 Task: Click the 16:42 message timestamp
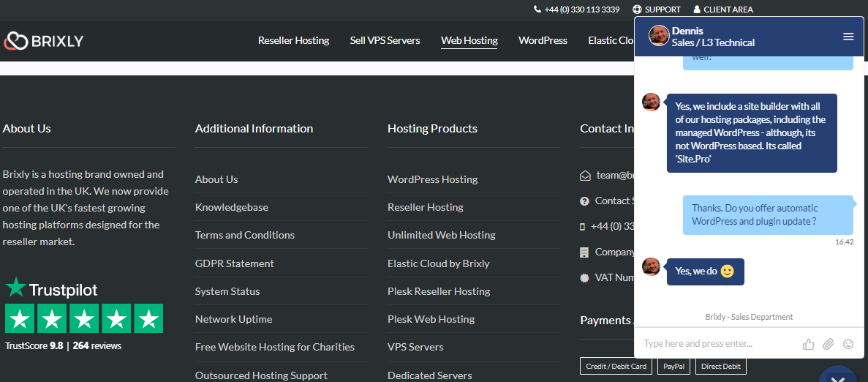coord(844,242)
